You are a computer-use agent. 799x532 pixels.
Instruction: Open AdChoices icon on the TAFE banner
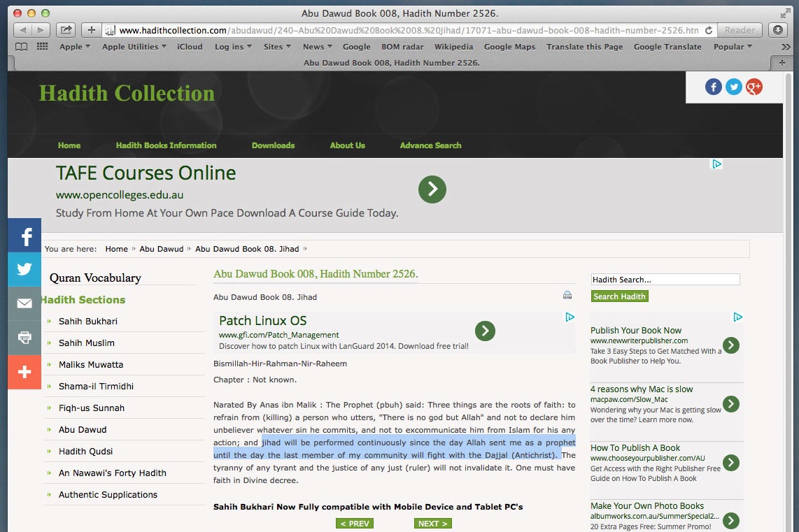point(717,164)
